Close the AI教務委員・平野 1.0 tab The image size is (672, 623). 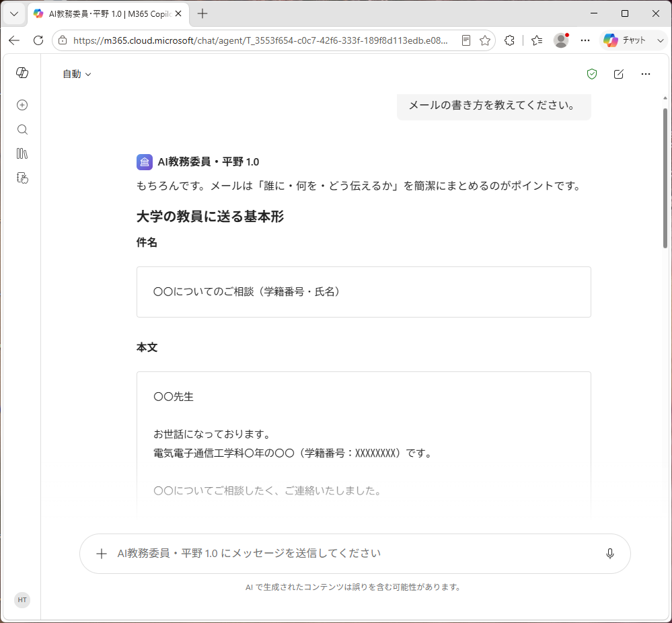(178, 13)
